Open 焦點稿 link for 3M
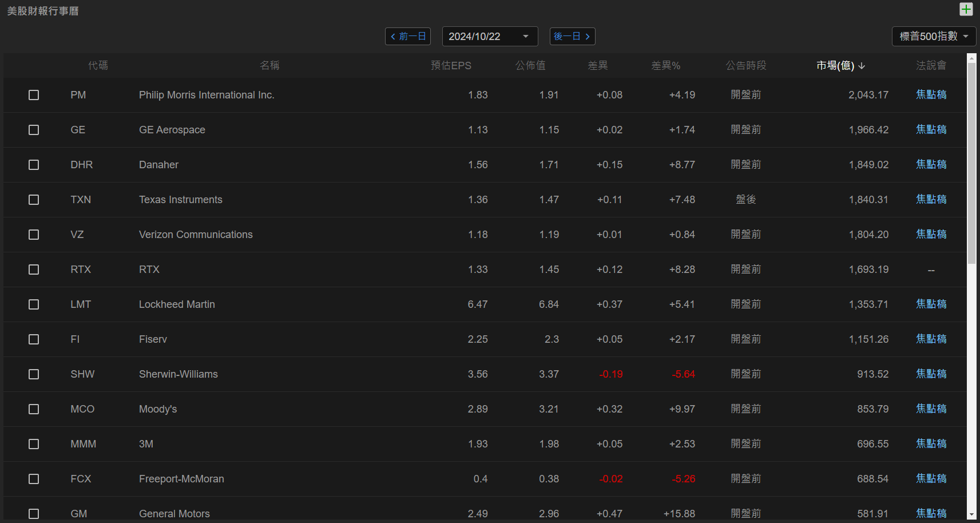The image size is (980, 523). pos(931,444)
